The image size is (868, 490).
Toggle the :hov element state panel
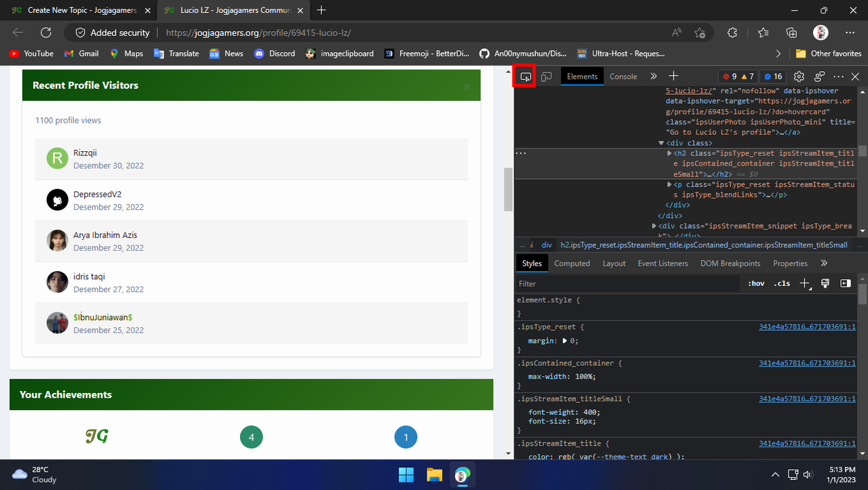tap(756, 284)
